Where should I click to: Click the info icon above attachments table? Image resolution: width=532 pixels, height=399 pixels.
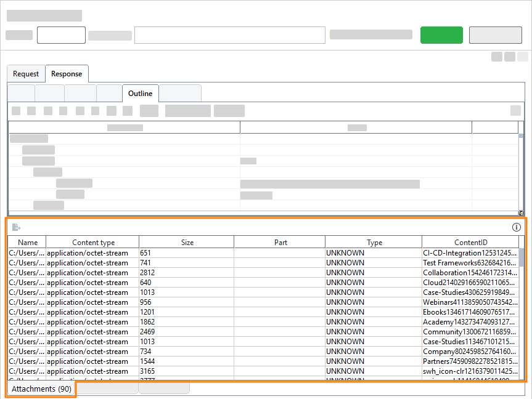point(517,227)
